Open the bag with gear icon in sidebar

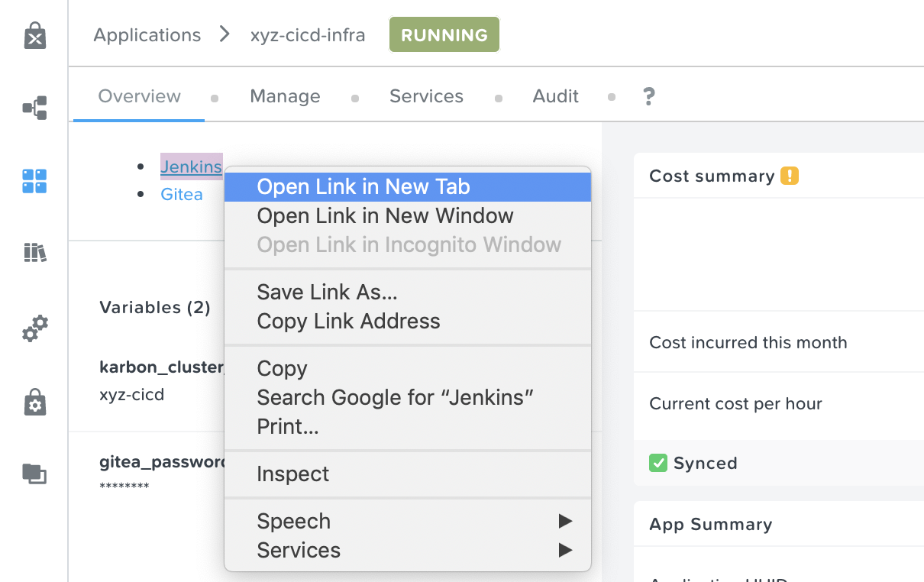pyautogui.click(x=34, y=401)
